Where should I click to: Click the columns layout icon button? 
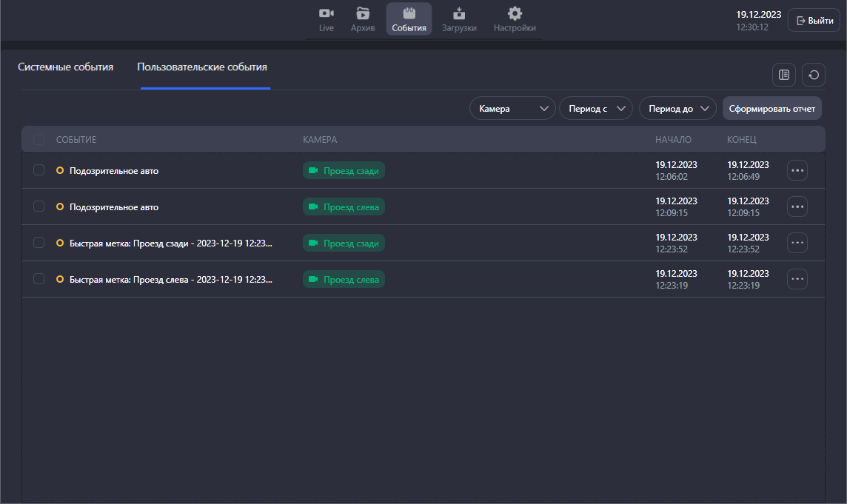[783, 75]
